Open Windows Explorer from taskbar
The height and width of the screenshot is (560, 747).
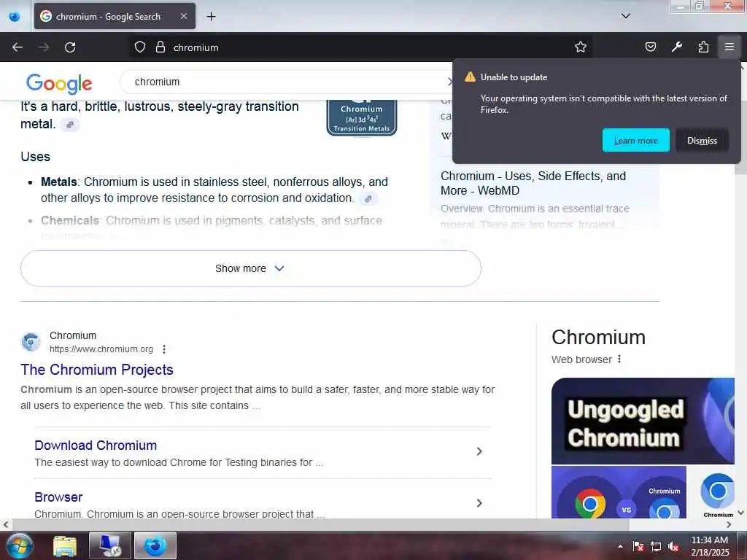point(65,546)
